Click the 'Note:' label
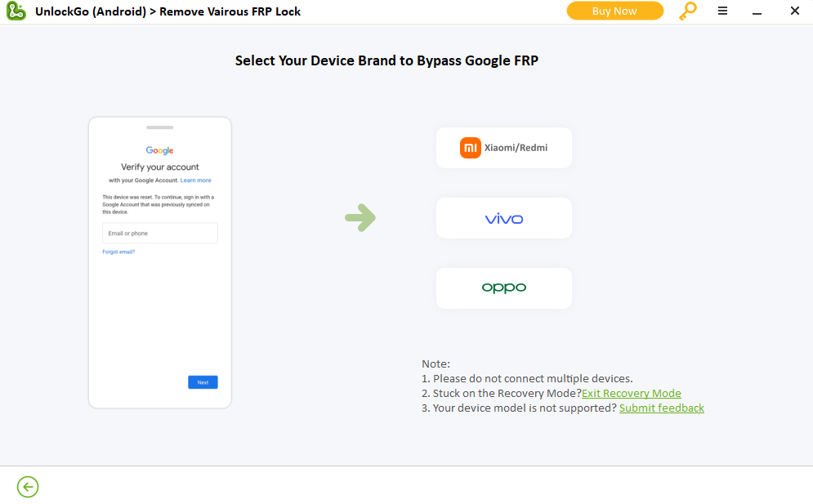Screen dimensions: 813x504 (x=436, y=364)
